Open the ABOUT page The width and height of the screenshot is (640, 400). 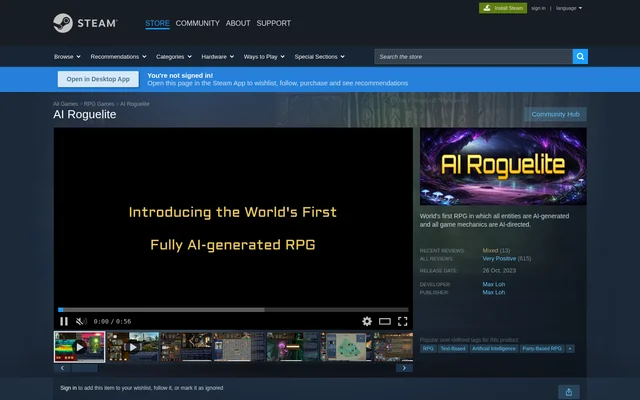tap(238, 23)
